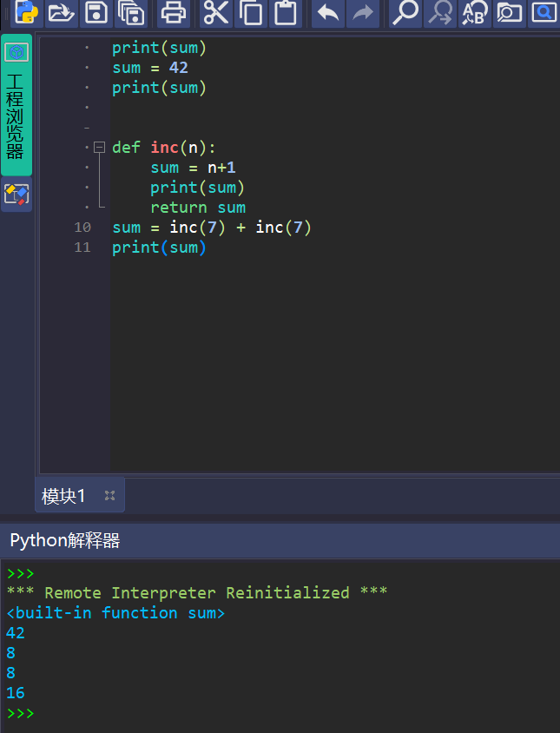Print the current module
Screen dimensions: 560x733
(174, 13)
